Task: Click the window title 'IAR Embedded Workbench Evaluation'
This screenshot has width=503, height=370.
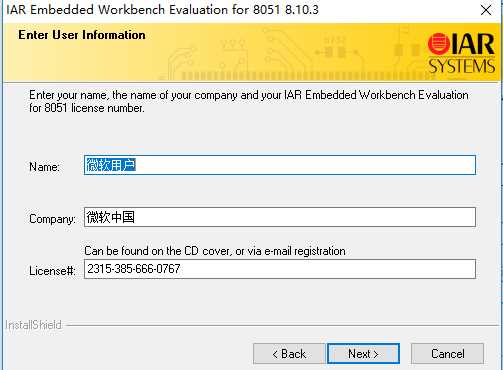Action: (x=162, y=10)
